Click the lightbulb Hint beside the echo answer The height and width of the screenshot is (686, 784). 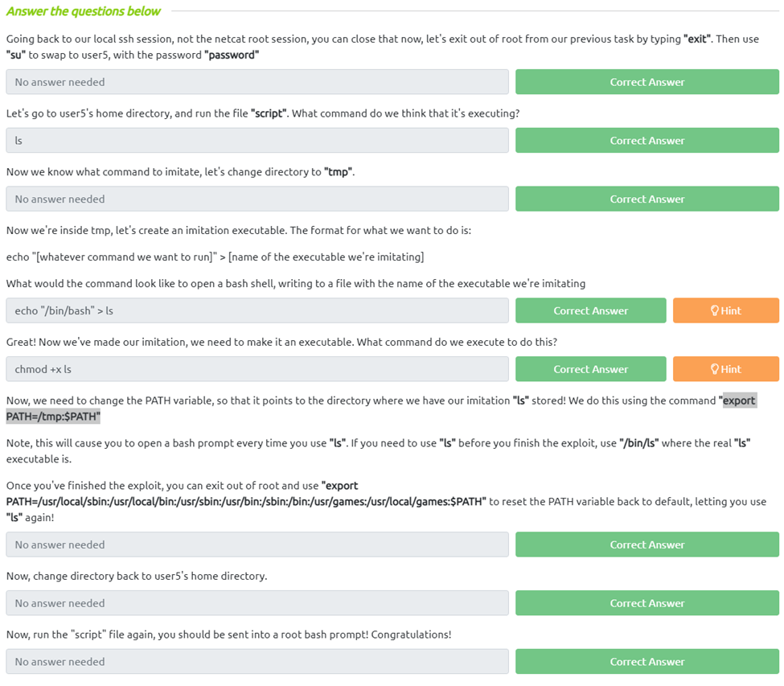pos(725,310)
